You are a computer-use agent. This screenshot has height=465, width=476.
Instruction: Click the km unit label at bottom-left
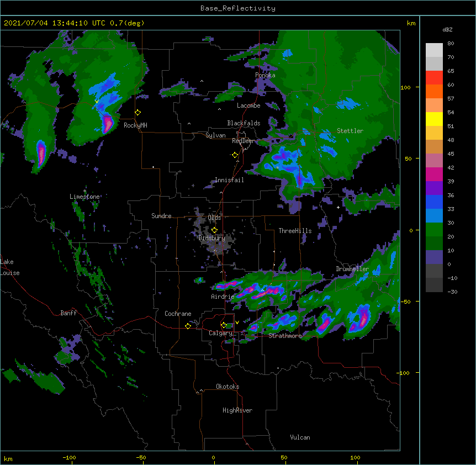[x=8, y=458]
